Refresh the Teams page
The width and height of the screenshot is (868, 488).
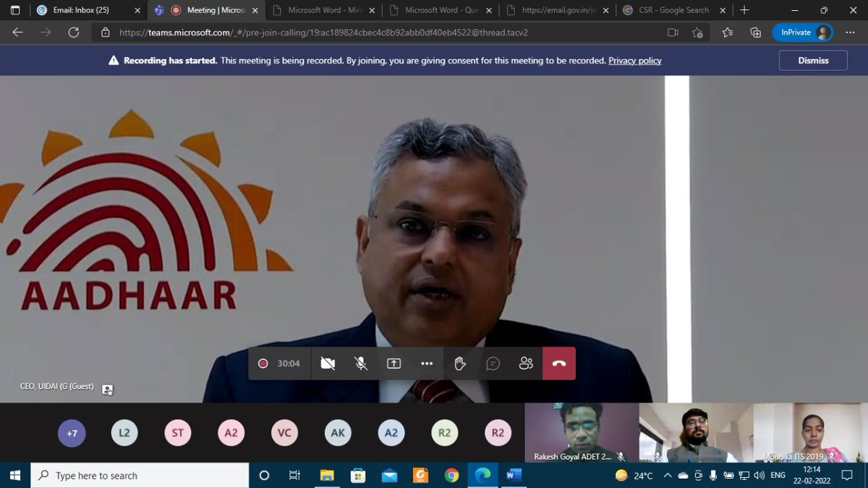(x=73, y=33)
